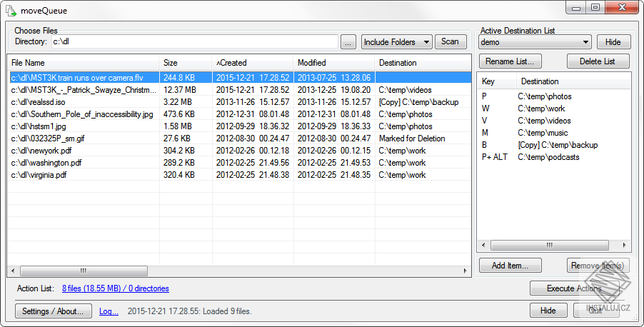The height and width of the screenshot is (327, 644).
Task: Select the MST3K Patrick Swayze file row
Action: tap(239, 89)
